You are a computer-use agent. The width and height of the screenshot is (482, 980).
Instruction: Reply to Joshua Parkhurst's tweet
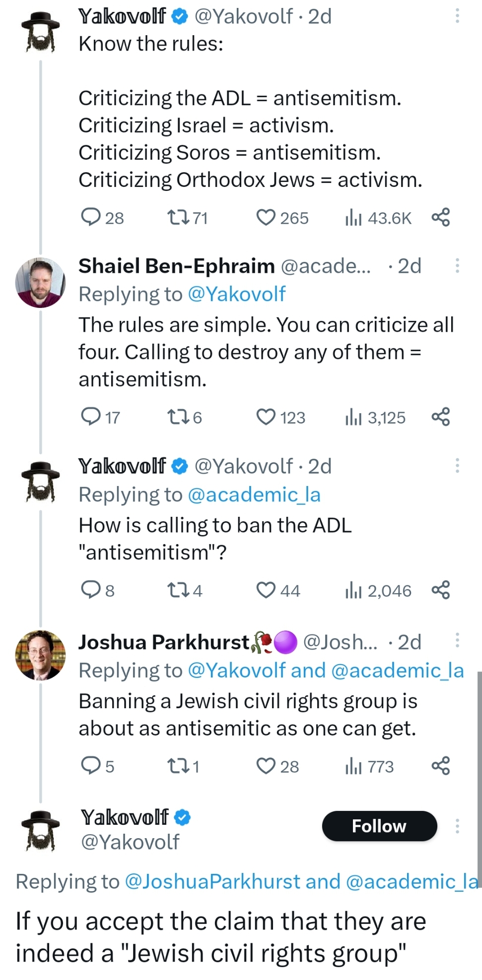91,766
